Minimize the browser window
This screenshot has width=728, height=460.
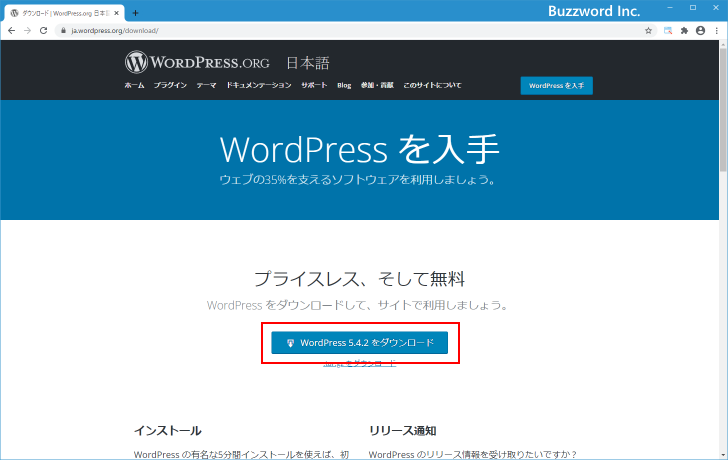click(x=670, y=8)
